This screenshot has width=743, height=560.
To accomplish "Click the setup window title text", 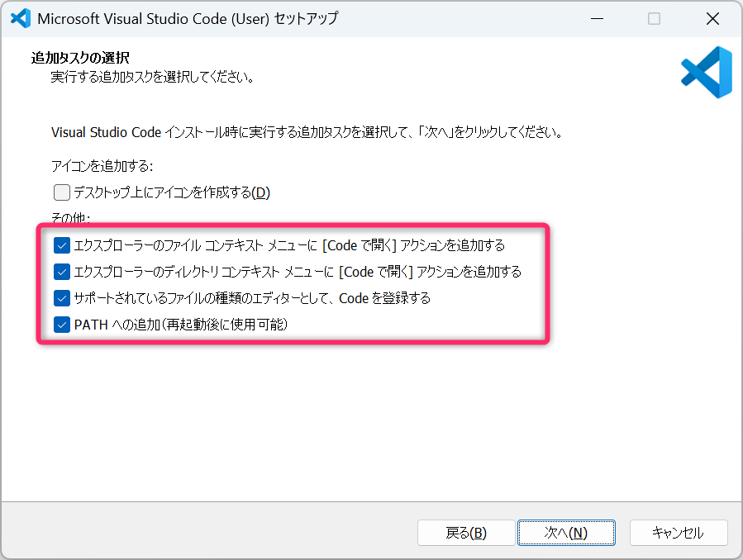I will [x=188, y=19].
